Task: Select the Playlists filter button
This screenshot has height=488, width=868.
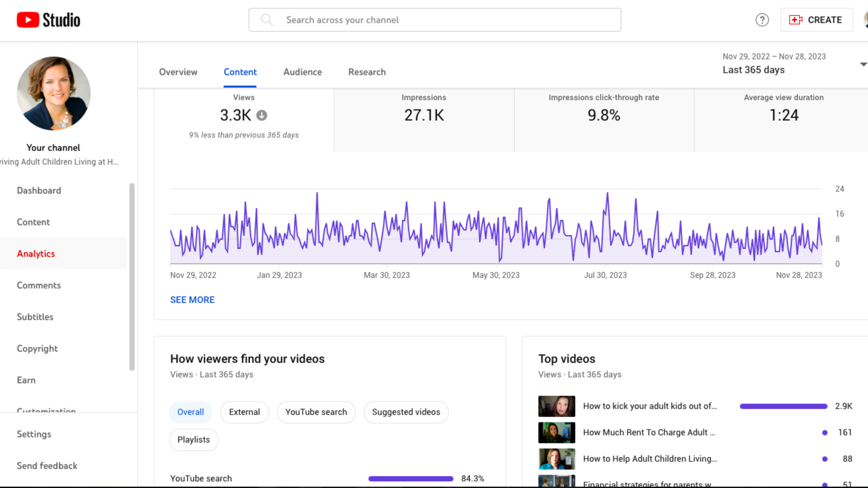Action: click(193, 440)
